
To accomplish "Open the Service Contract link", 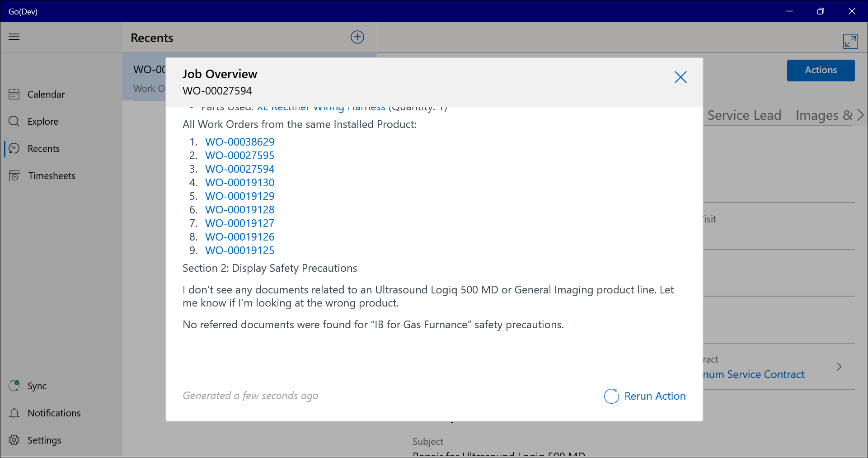I will tap(754, 374).
